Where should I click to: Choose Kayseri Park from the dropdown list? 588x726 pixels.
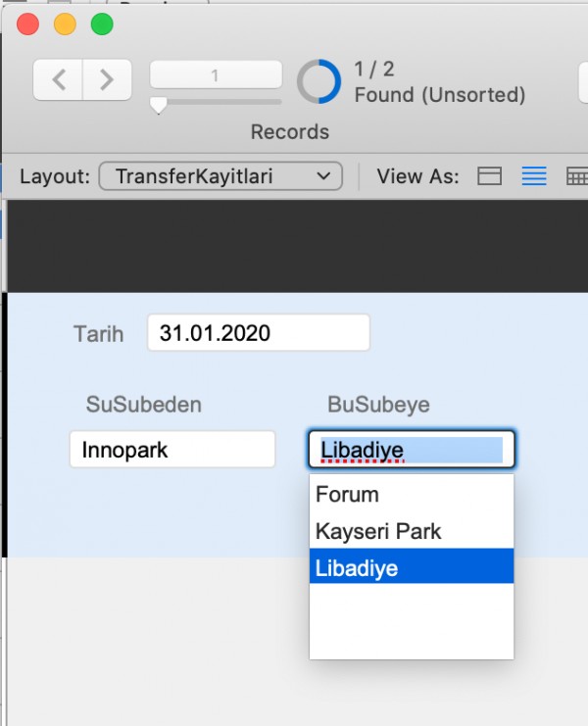pos(412,531)
